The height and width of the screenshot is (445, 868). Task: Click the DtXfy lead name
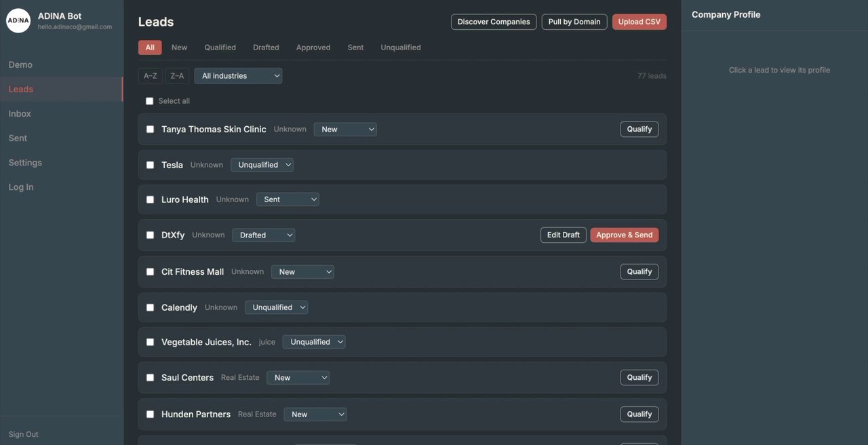pyautogui.click(x=173, y=235)
